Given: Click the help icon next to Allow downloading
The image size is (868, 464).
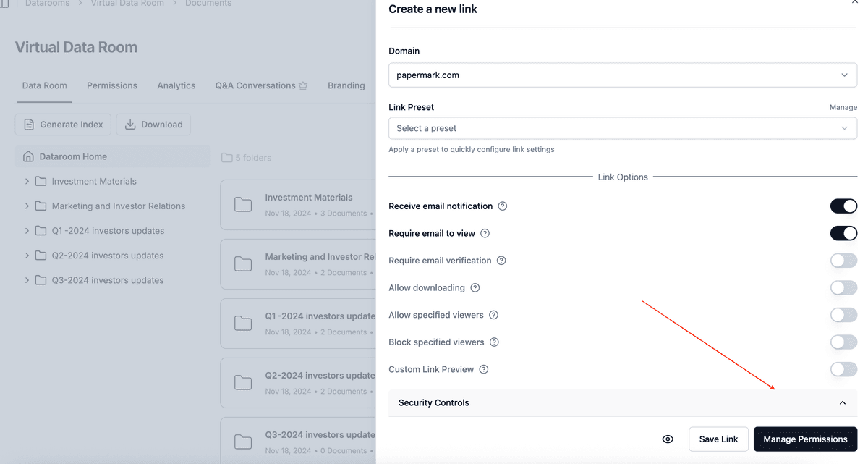Looking at the screenshot, I should pyautogui.click(x=475, y=288).
